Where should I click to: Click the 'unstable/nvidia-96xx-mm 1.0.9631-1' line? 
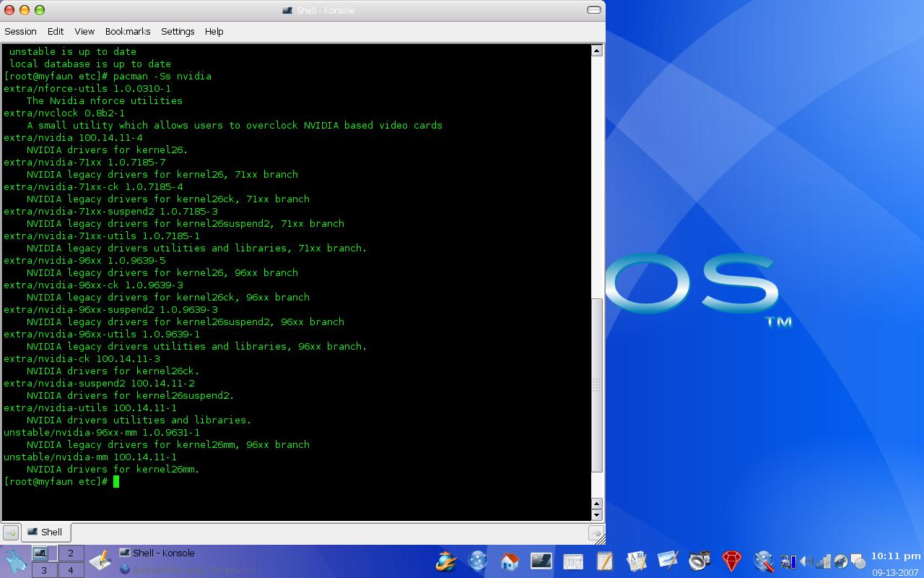click(x=102, y=432)
